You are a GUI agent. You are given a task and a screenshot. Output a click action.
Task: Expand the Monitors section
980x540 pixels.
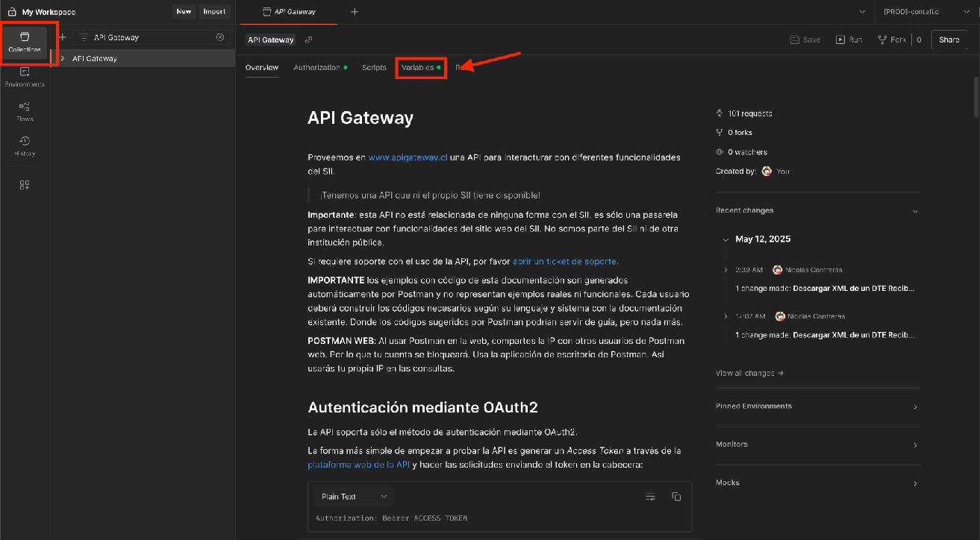(x=915, y=445)
